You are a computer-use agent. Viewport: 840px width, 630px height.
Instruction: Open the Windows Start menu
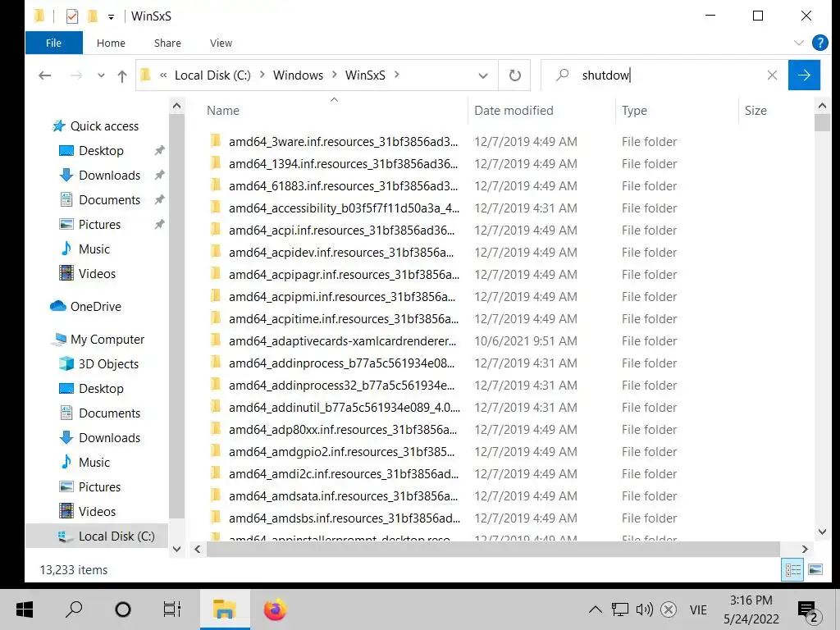[x=24, y=609]
